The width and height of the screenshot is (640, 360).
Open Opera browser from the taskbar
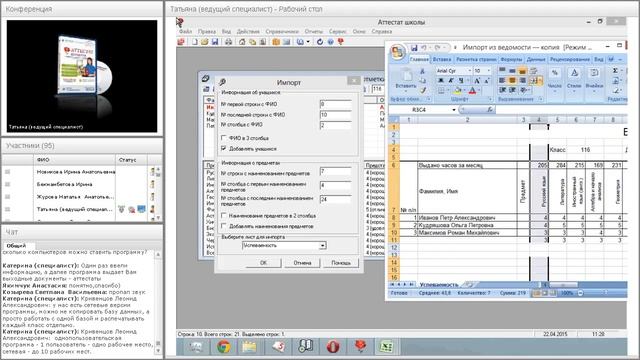pos(333,347)
